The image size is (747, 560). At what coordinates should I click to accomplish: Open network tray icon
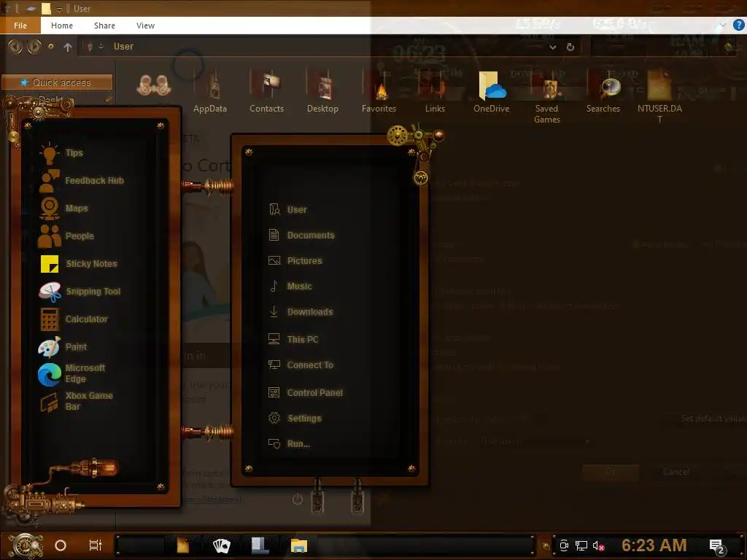coord(581,545)
